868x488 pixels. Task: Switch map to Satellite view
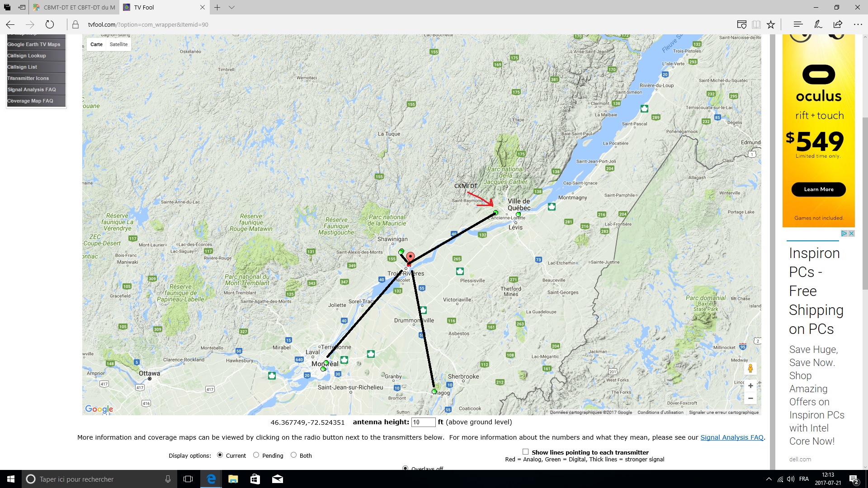(x=118, y=44)
